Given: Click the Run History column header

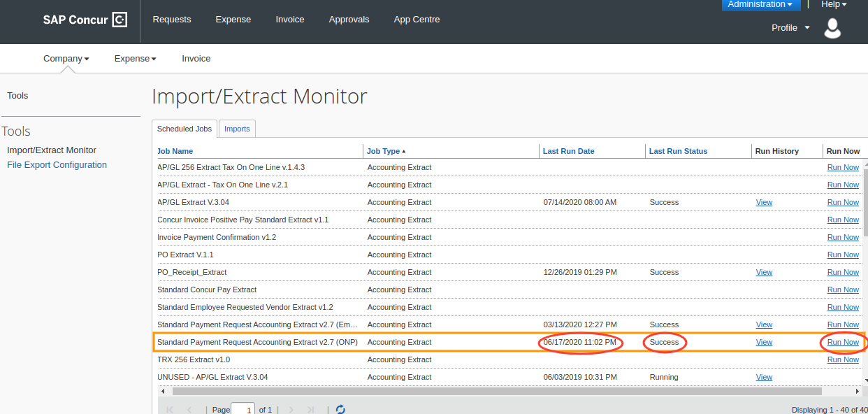Looking at the screenshot, I should click(777, 151).
